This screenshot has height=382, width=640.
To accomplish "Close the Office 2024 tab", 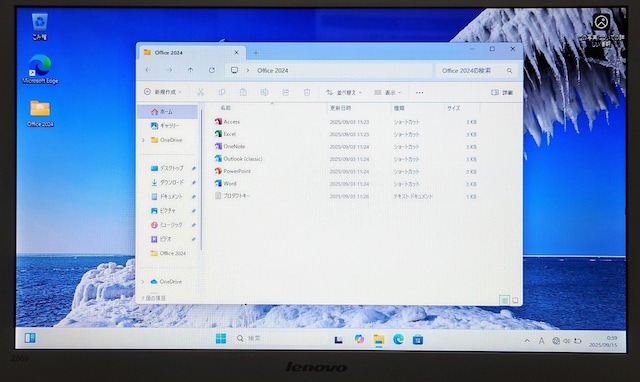I will click(x=236, y=53).
